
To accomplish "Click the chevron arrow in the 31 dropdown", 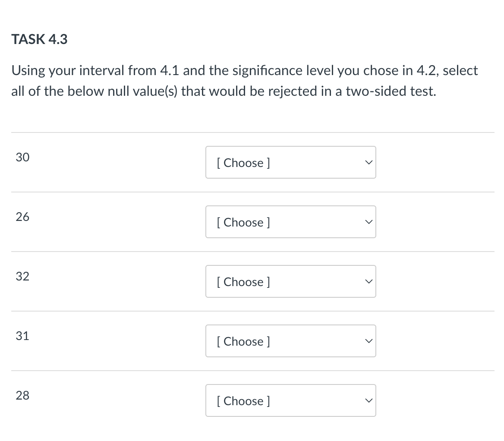I will coord(368,341).
